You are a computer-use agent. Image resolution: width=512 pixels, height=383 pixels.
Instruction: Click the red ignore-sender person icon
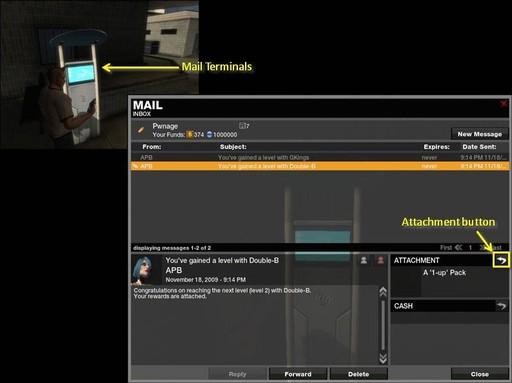[380, 260]
